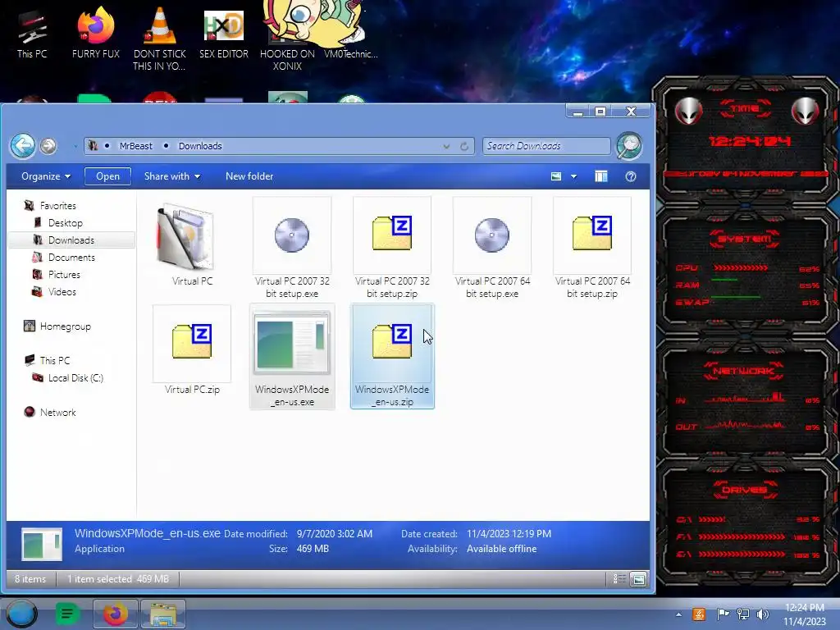Click Downloads in the address breadcrumb
This screenshot has width=840, height=630.
click(x=200, y=146)
